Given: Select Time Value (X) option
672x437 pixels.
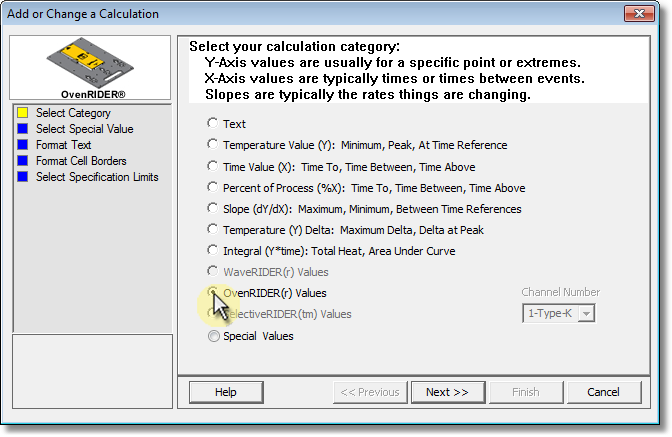Looking at the screenshot, I should 213,166.
